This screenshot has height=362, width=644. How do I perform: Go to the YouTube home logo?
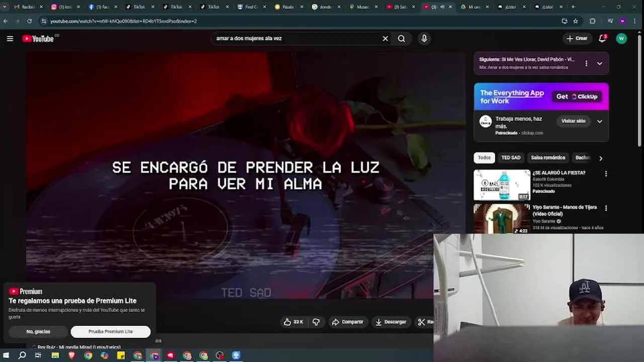coord(38,39)
